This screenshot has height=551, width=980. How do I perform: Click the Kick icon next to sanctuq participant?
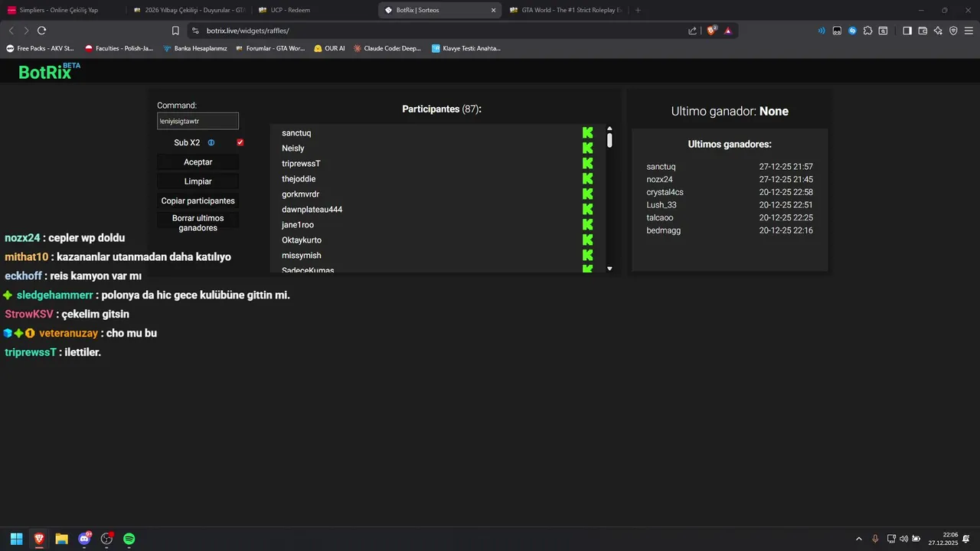(x=587, y=133)
